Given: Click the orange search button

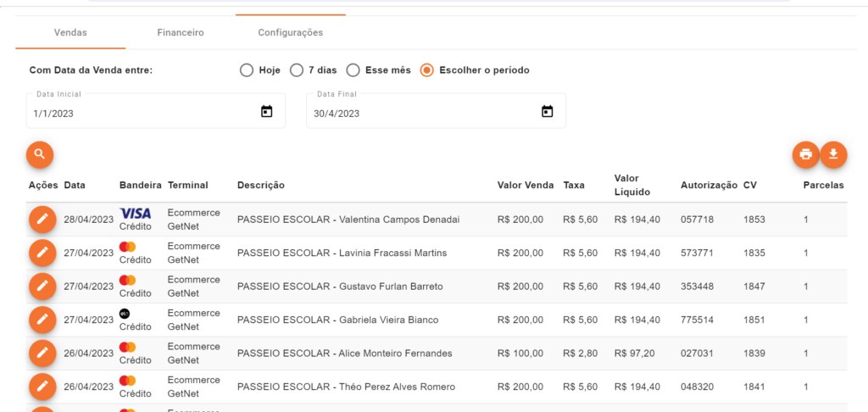Looking at the screenshot, I should point(40,154).
